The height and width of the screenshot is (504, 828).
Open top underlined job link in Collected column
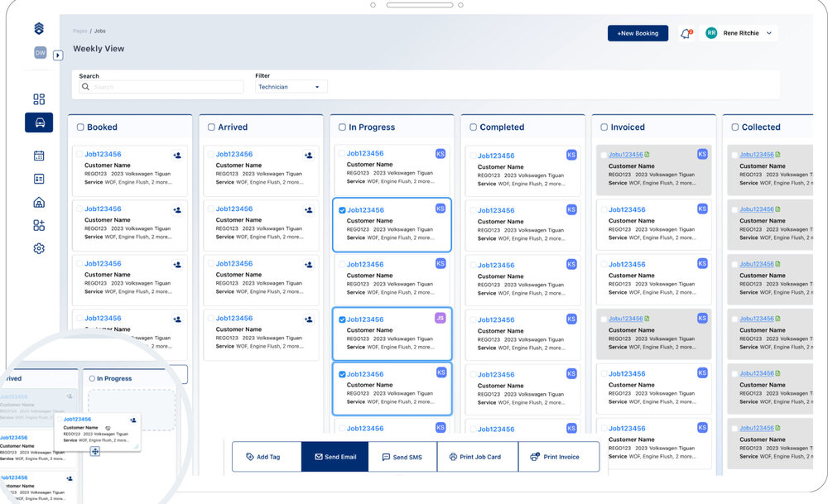click(757, 155)
